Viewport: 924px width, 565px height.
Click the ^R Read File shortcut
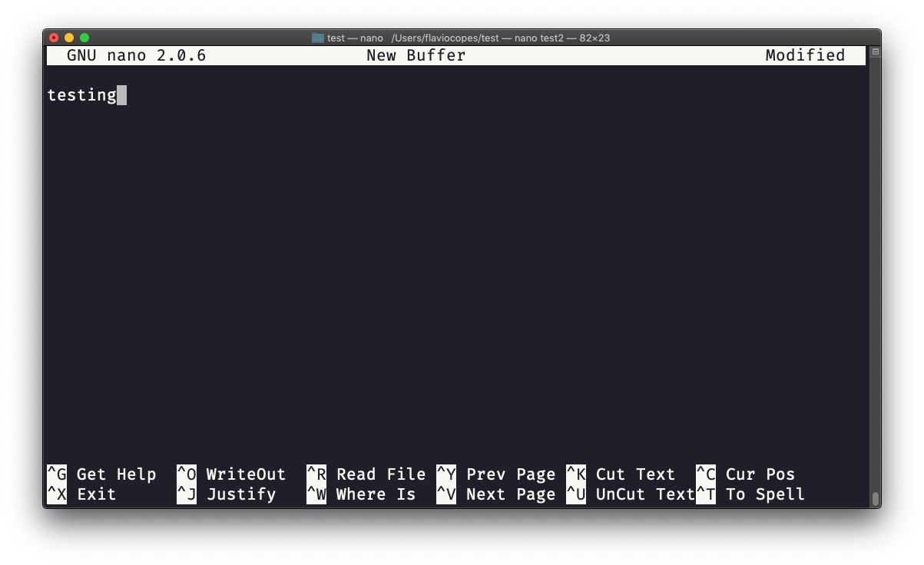click(x=366, y=474)
